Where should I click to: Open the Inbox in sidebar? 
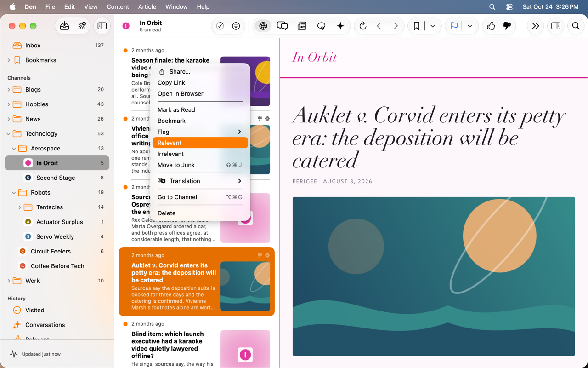coord(57,46)
